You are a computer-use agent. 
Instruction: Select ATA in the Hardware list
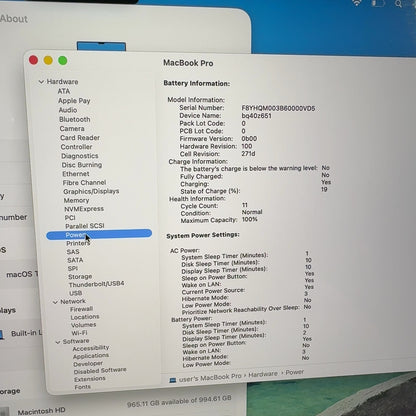click(64, 91)
